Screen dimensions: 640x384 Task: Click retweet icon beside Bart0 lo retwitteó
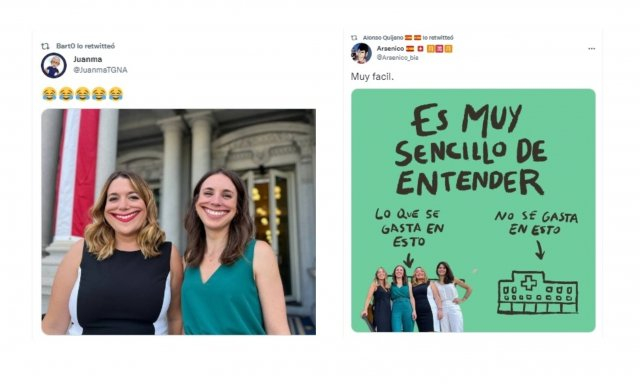(x=45, y=46)
